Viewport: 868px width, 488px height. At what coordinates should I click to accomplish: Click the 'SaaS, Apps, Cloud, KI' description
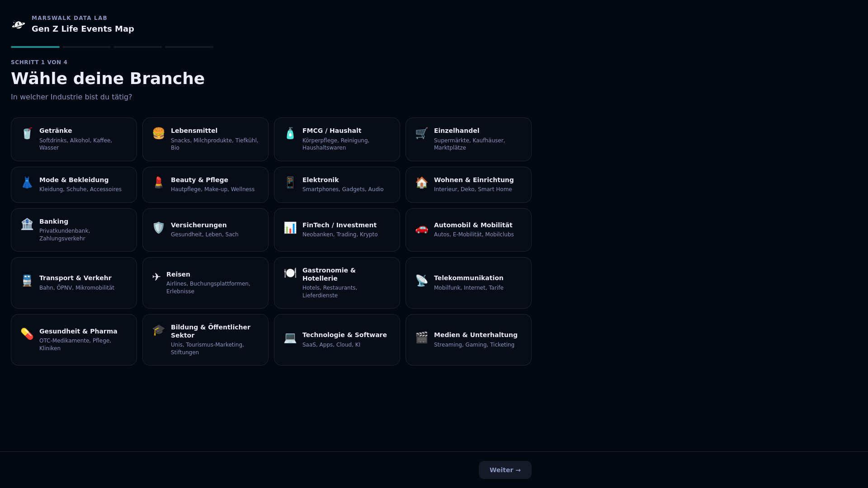click(x=331, y=345)
